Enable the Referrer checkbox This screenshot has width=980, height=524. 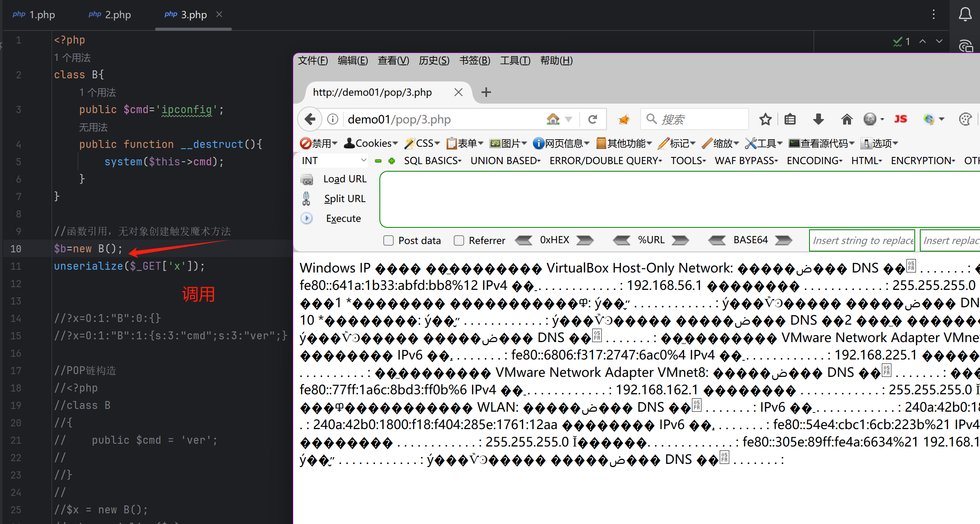459,240
